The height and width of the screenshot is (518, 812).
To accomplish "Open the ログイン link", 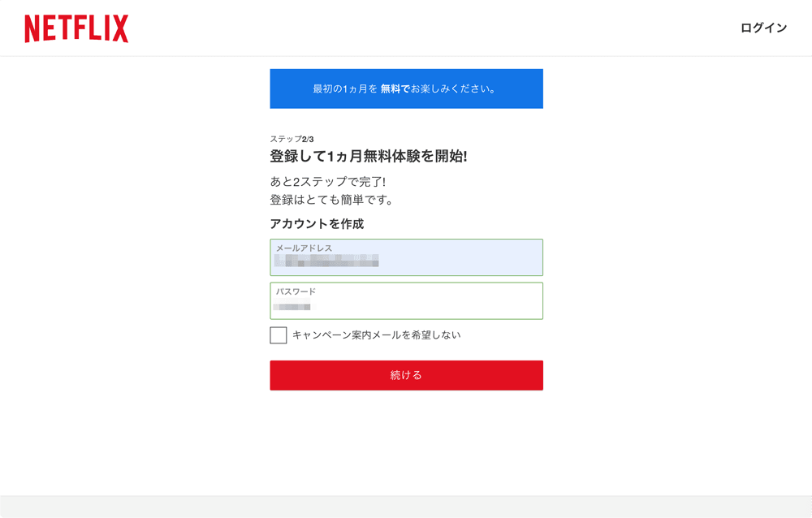I will pyautogui.click(x=763, y=28).
